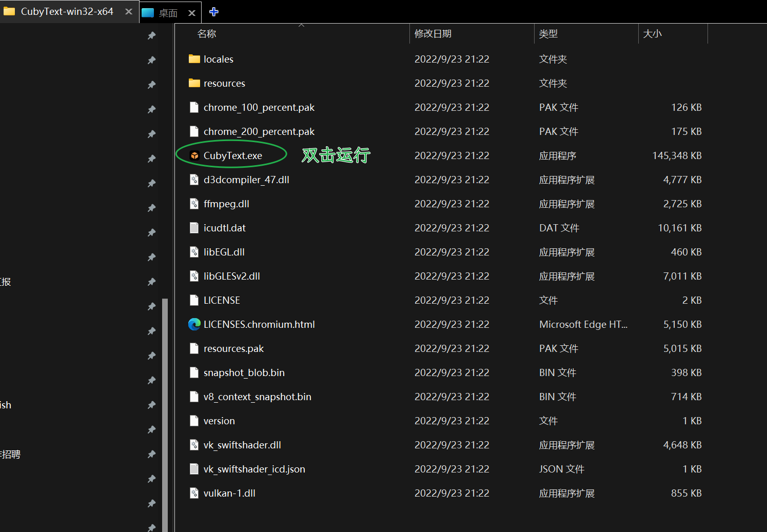
Task: Click the chrome_200_percent.pak file icon
Action: (194, 131)
